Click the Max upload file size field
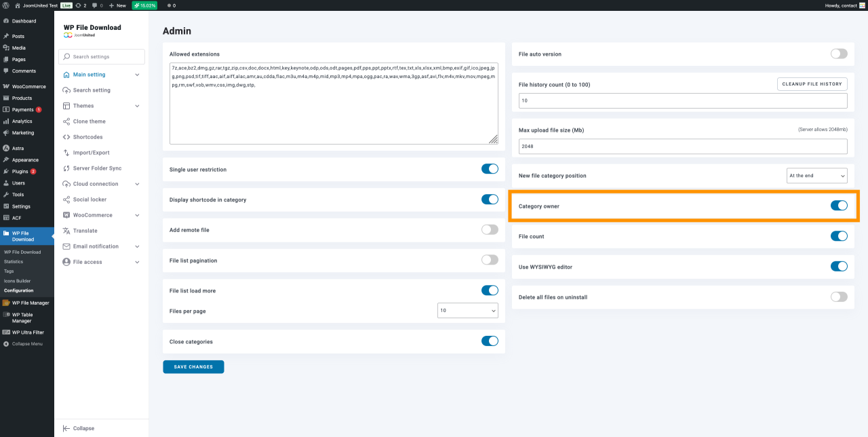 click(x=683, y=146)
